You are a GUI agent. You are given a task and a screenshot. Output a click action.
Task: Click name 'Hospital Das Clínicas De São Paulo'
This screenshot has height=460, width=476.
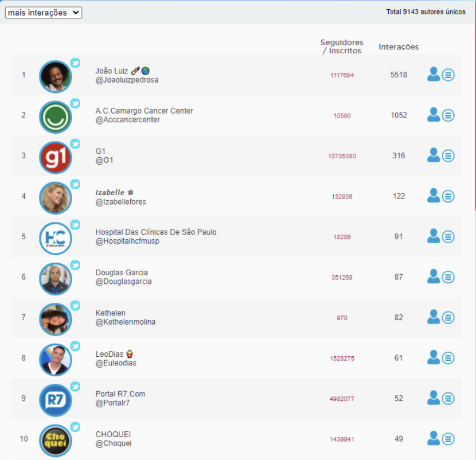156,232
